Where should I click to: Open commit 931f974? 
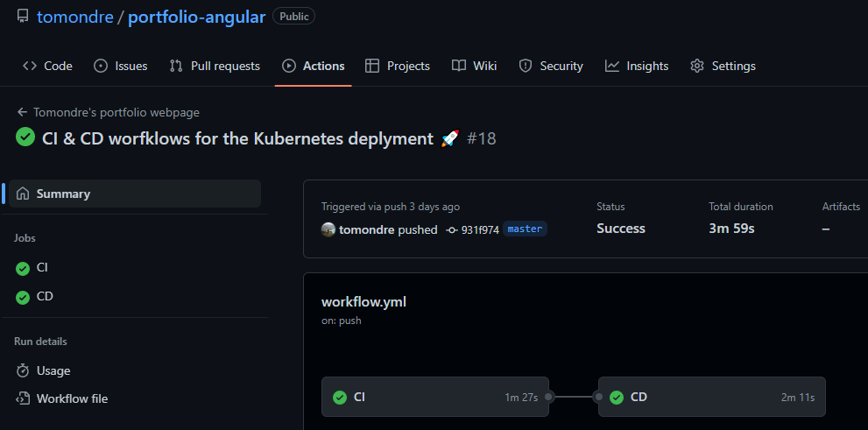point(480,229)
